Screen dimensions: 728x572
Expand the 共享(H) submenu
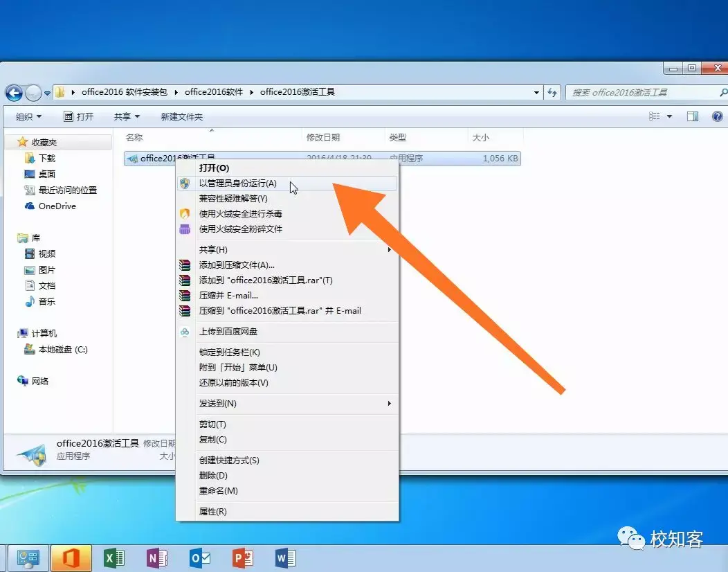287,249
